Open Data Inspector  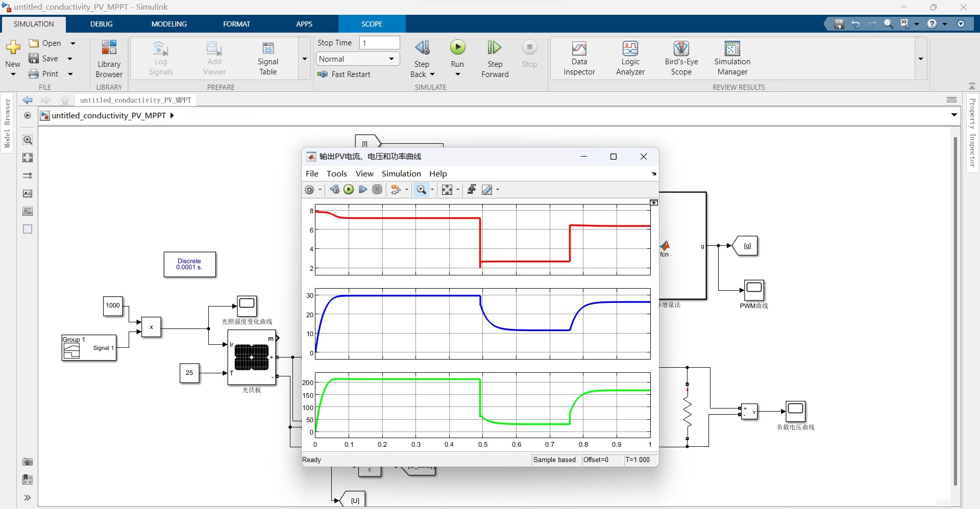(x=579, y=58)
